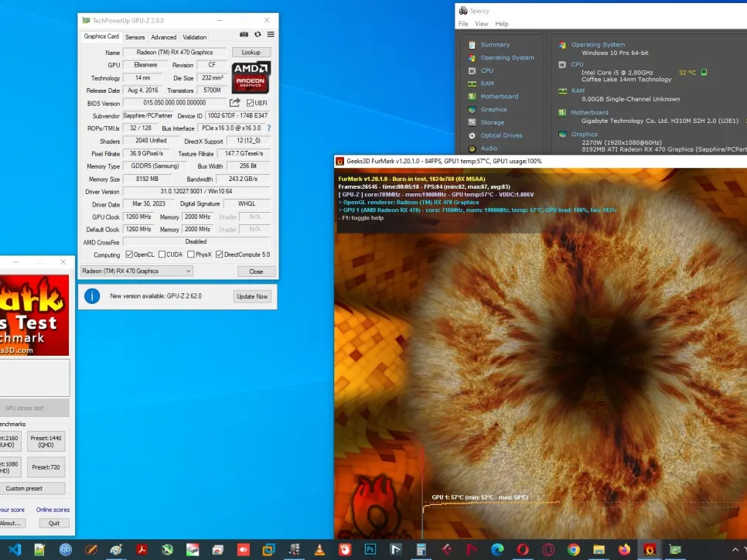Click the Preset:1440 (QHD) benchmark button
Screen dimensions: 747x560
tap(46, 442)
